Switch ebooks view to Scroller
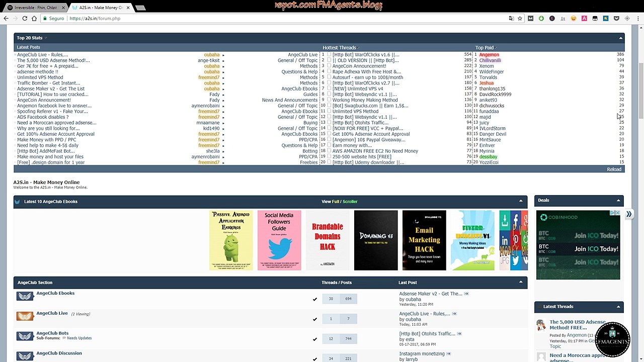The width and height of the screenshot is (644, 362). tap(350, 202)
